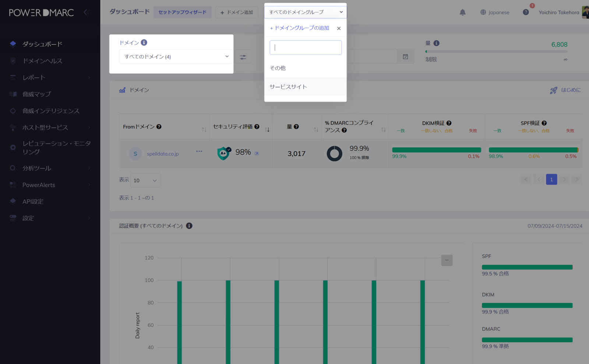This screenshot has height=364, width=589.
Task: Click the DKIM検証 green result bar
Action: (x=437, y=150)
